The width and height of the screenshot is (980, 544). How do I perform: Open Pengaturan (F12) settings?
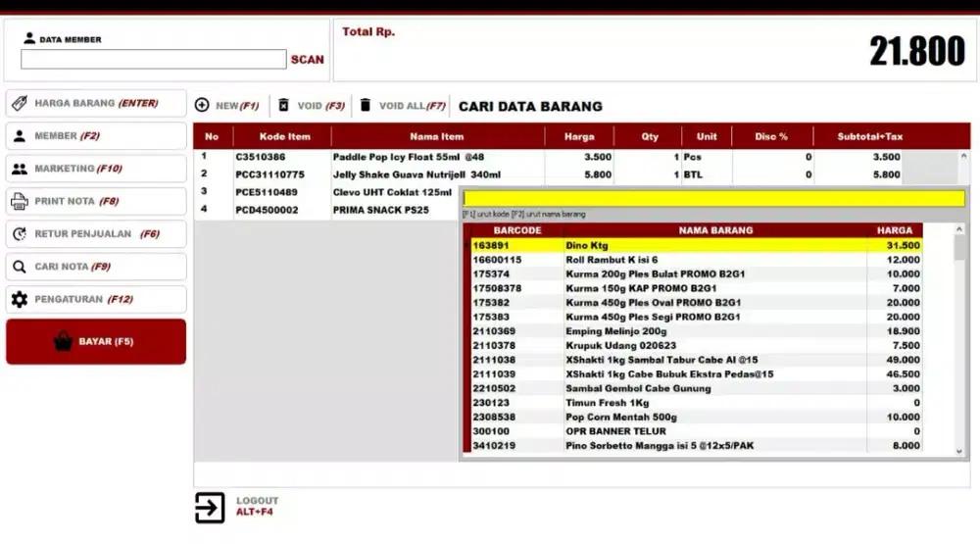tap(96, 300)
